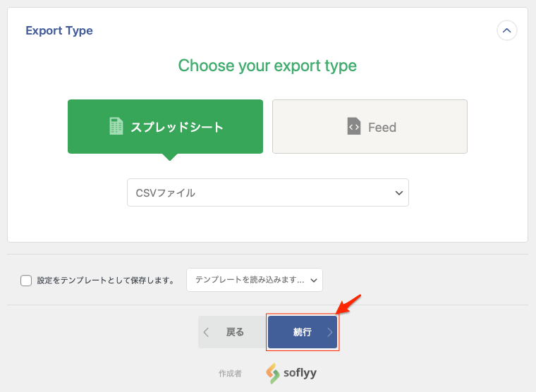Select the スプレッドシート export type

(x=165, y=127)
